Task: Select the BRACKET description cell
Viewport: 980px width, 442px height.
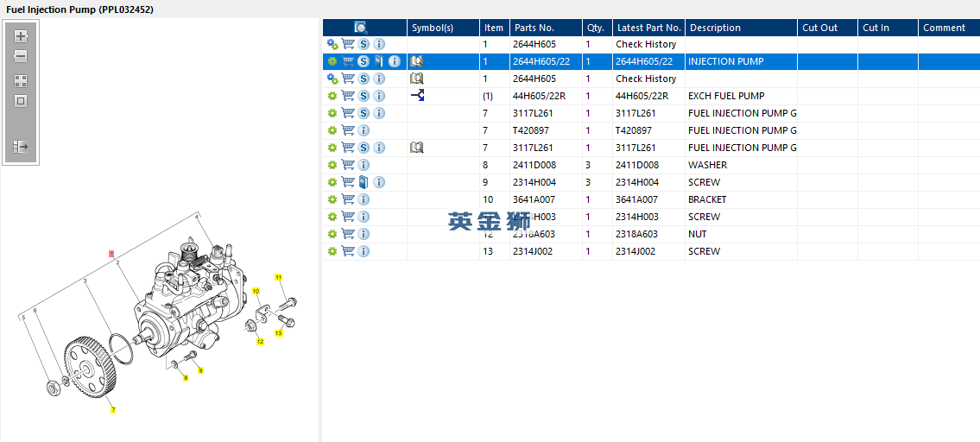Action: pos(741,199)
